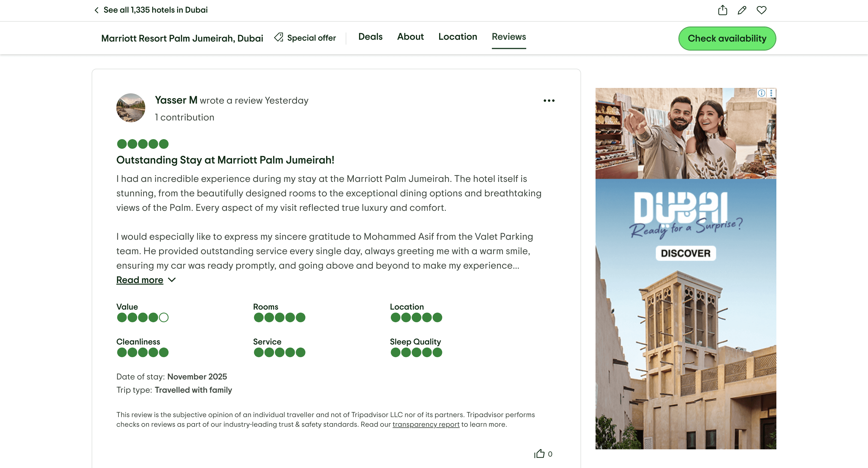Screen dimensions: 868x468
Task: Click the share icon at top right
Action: (x=722, y=10)
